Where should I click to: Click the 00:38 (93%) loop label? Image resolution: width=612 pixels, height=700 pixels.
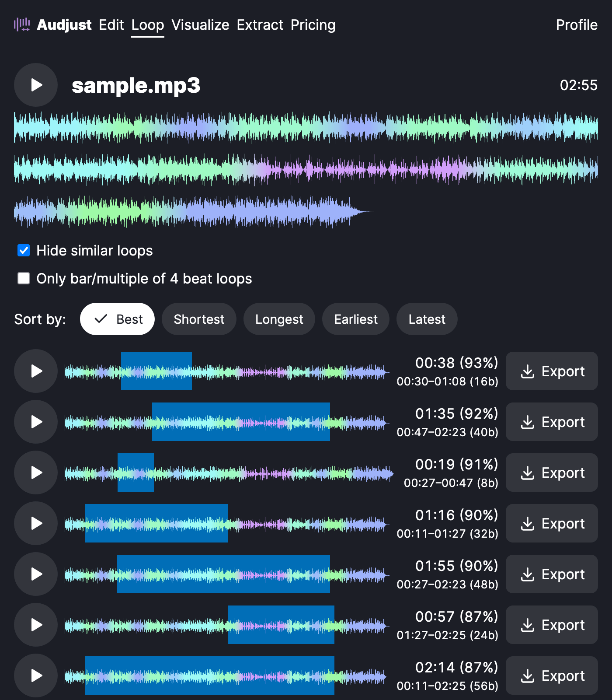[457, 363]
